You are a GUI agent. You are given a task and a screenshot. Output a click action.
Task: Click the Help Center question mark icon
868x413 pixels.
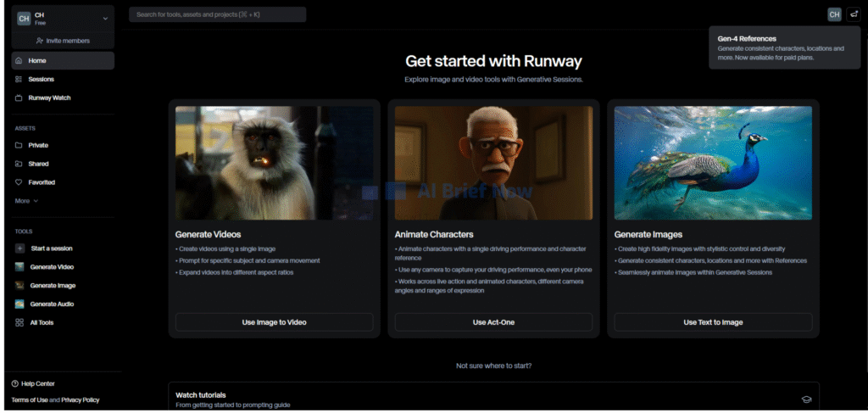[x=15, y=383]
